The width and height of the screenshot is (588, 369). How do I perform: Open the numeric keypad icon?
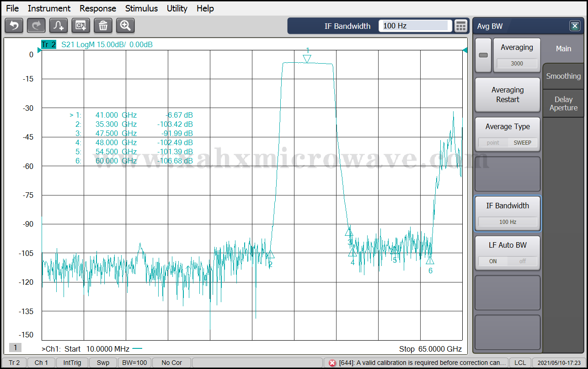pos(461,26)
